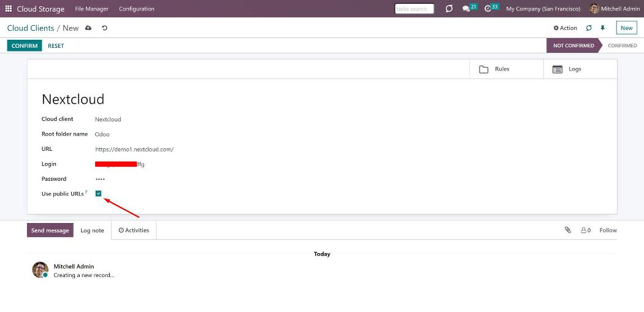Click the followers icon showing 0
This screenshot has width=644, height=312.
coord(586,230)
